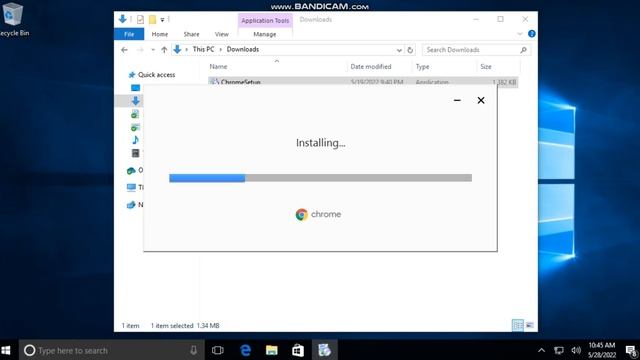Open the Manage ribbon tab

[264, 34]
